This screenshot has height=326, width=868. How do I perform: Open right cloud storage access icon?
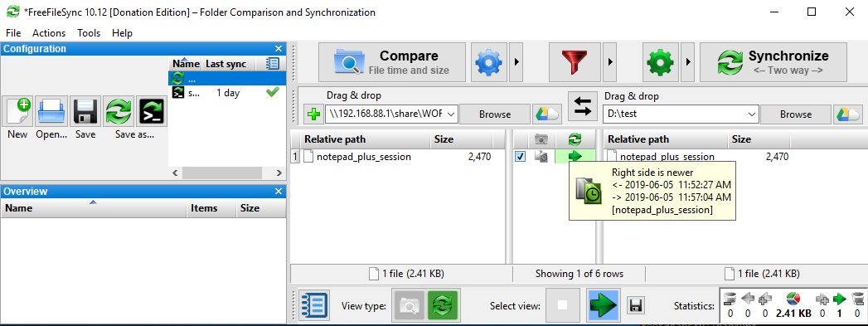[848, 114]
